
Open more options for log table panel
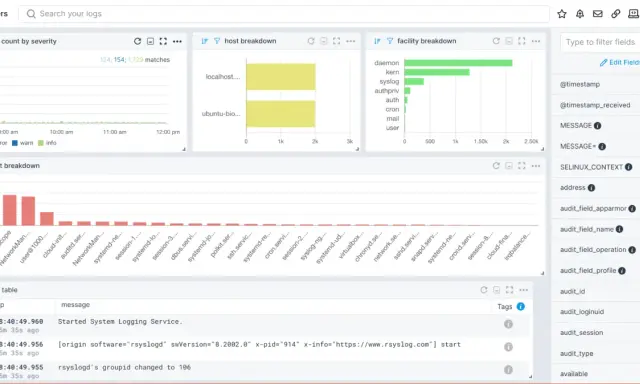point(524,290)
